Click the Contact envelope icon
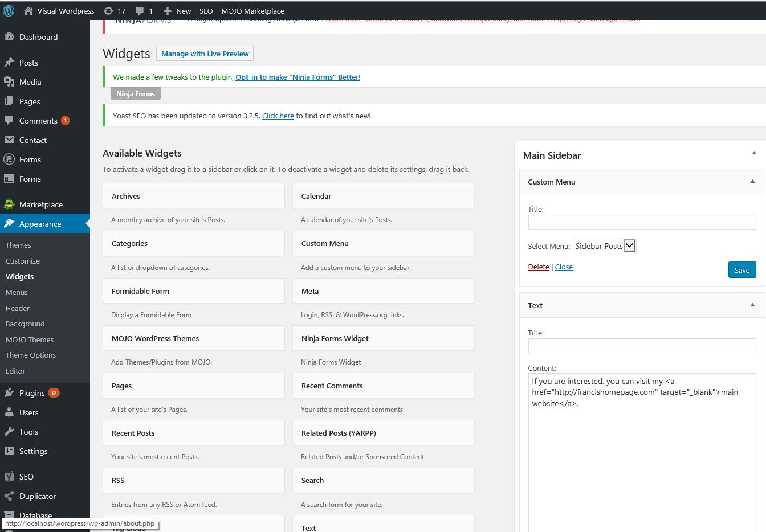The width and height of the screenshot is (766, 532). (9, 140)
